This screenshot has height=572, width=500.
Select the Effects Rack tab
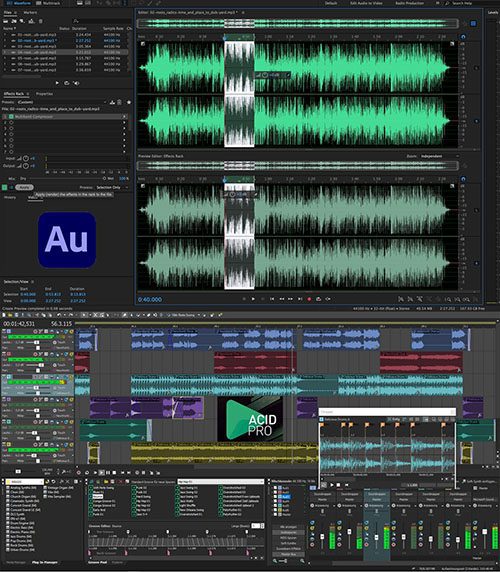13,94
